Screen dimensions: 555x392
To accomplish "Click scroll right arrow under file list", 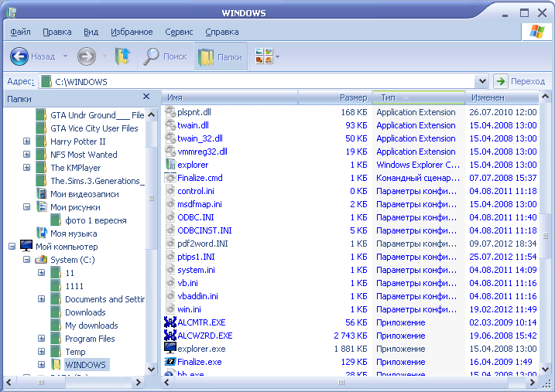I will 532,382.
